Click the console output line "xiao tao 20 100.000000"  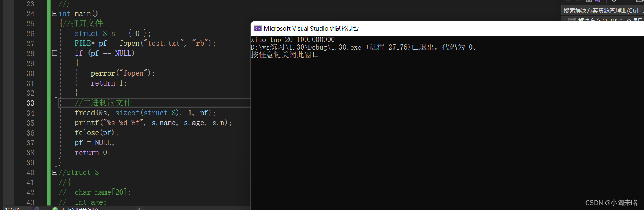pyautogui.click(x=293, y=40)
